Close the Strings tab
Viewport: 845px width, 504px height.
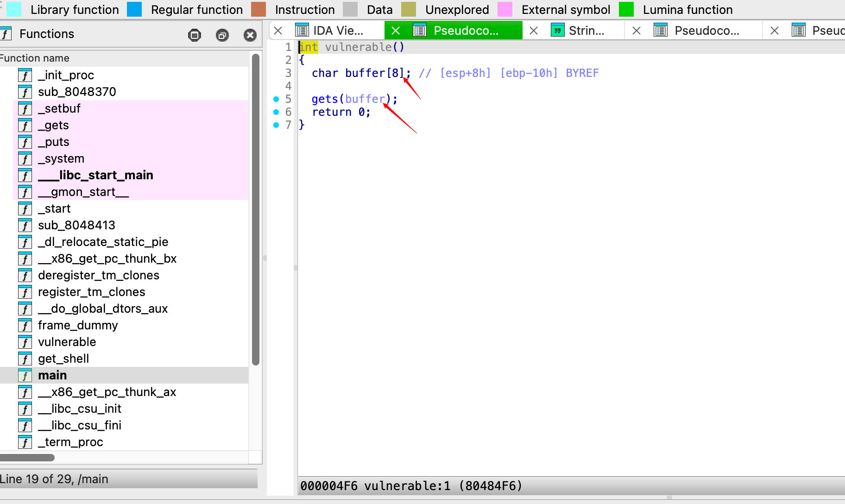point(534,31)
